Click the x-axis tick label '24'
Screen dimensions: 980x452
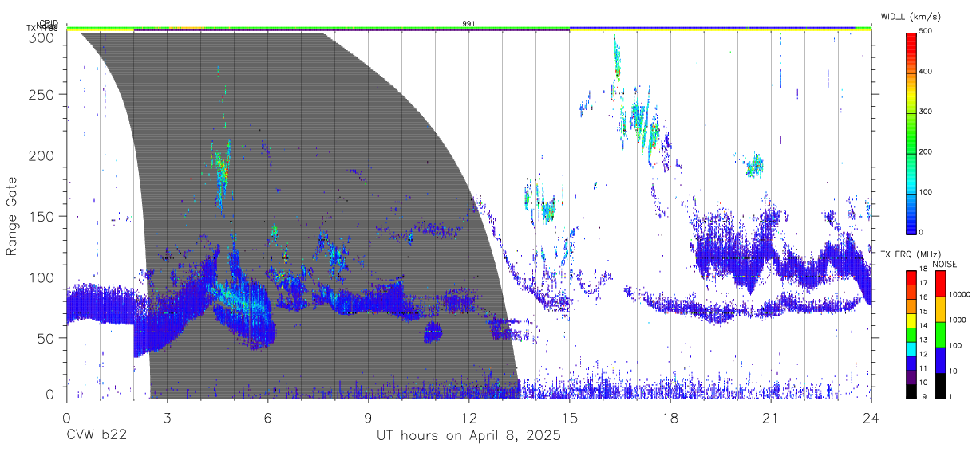pyautogui.click(x=871, y=416)
